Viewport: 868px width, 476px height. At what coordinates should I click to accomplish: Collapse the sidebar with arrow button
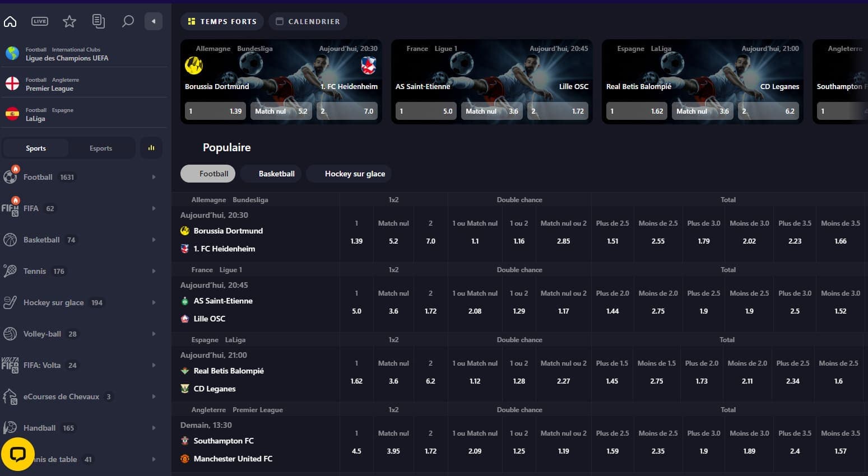tap(154, 21)
